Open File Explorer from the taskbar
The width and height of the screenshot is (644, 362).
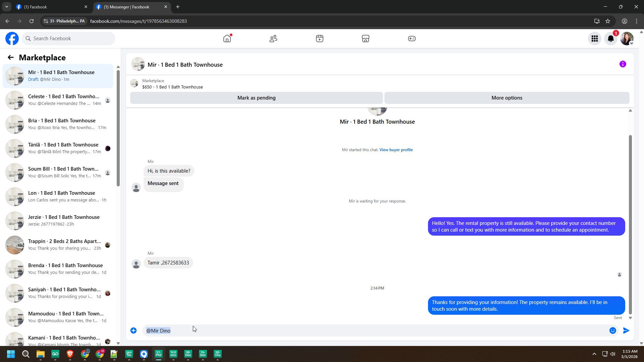pyautogui.click(x=41, y=354)
